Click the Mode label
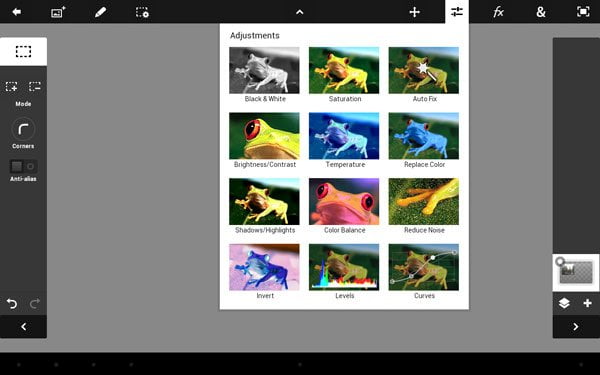600x375 pixels. pyautogui.click(x=23, y=104)
